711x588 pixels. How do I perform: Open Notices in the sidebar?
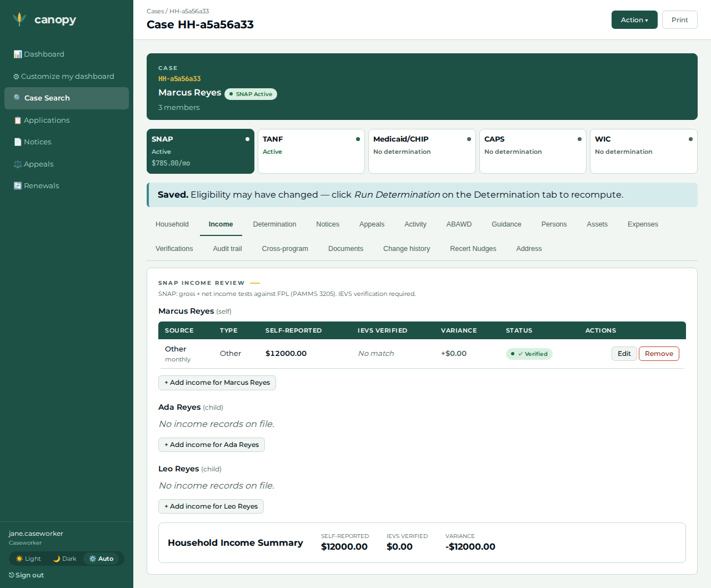click(x=67, y=142)
